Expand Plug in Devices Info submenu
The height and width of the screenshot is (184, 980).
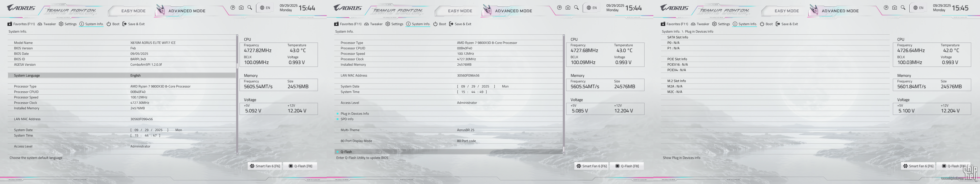point(354,113)
